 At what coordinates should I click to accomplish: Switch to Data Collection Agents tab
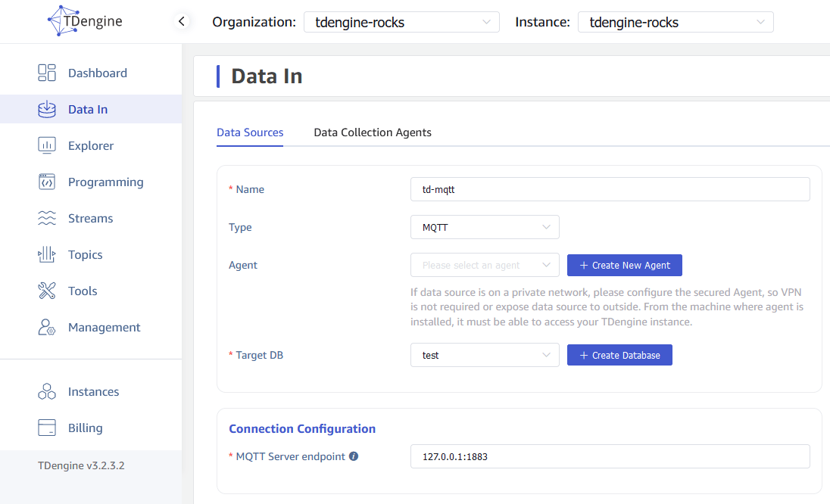point(373,132)
